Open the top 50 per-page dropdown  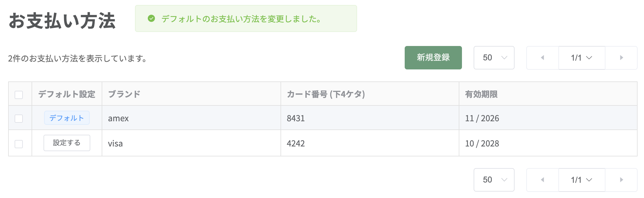pyautogui.click(x=494, y=58)
